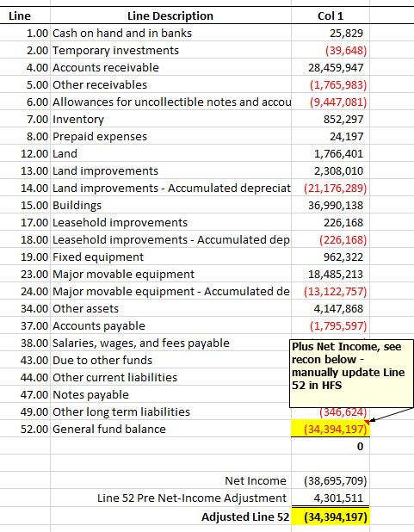Select the value 36,990,138
Screen dimensions: 414x532
[x=331, y=205]
